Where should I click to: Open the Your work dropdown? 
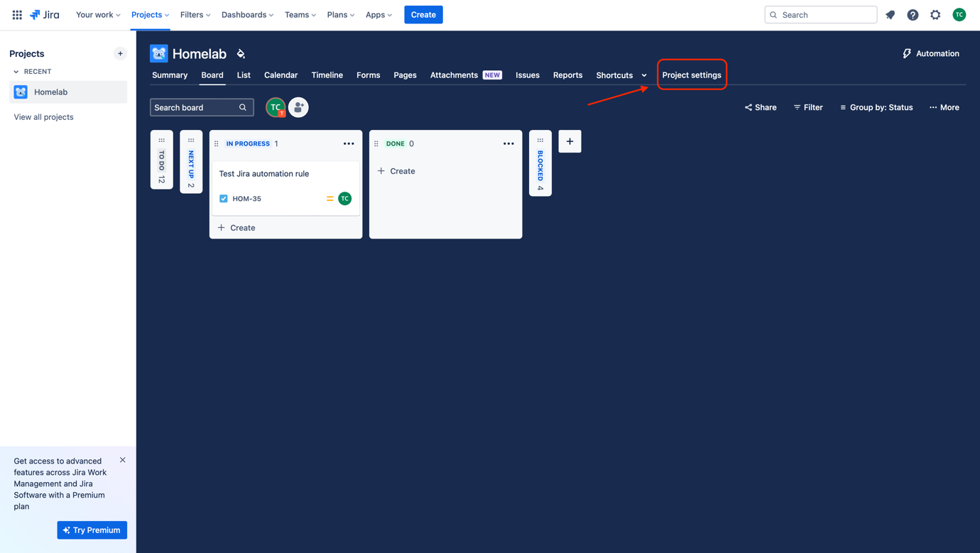coord(98,15)
